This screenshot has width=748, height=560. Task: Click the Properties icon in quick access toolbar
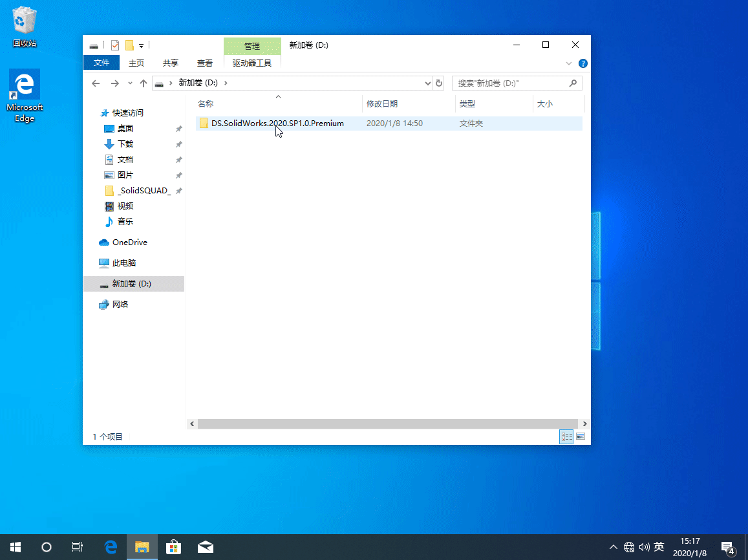point(115,45)
